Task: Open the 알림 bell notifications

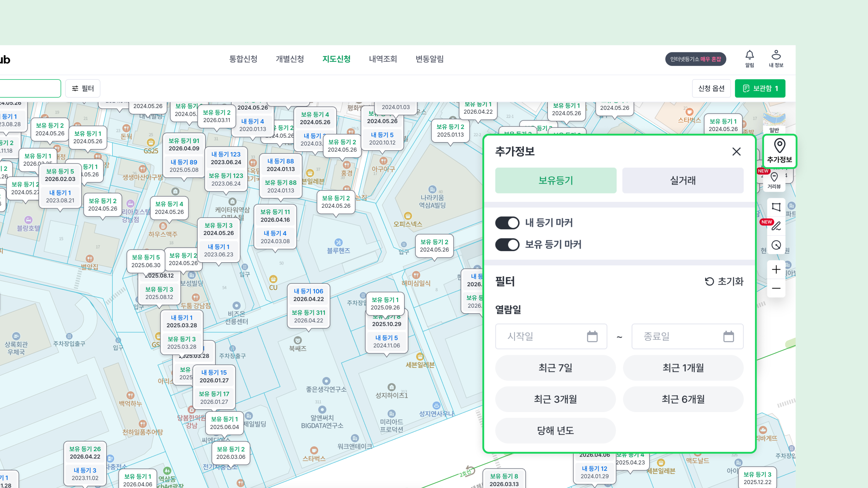Action: pos(749,59)
